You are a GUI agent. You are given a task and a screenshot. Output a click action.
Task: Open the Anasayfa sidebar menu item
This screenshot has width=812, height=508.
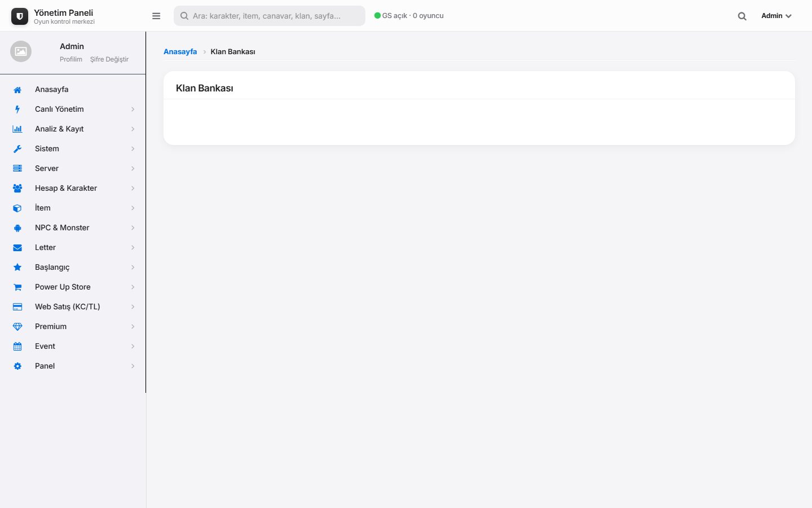click(73, 89)
